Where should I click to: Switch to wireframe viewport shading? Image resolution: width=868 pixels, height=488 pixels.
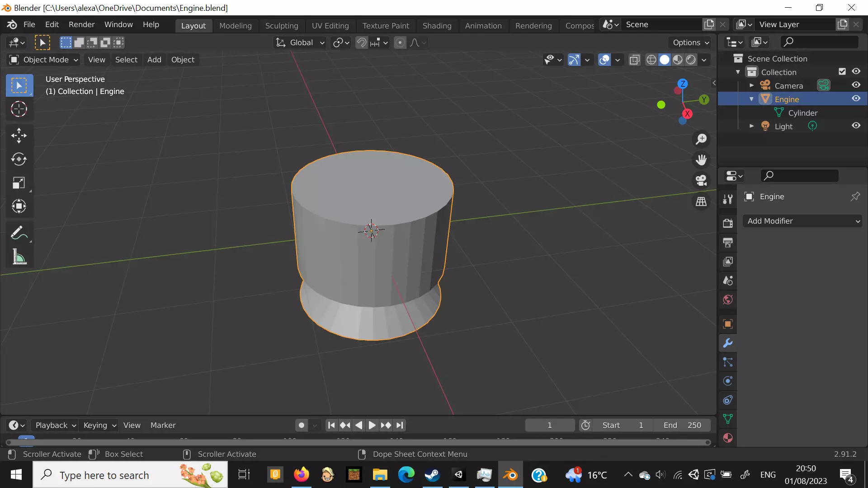[651, 60]
